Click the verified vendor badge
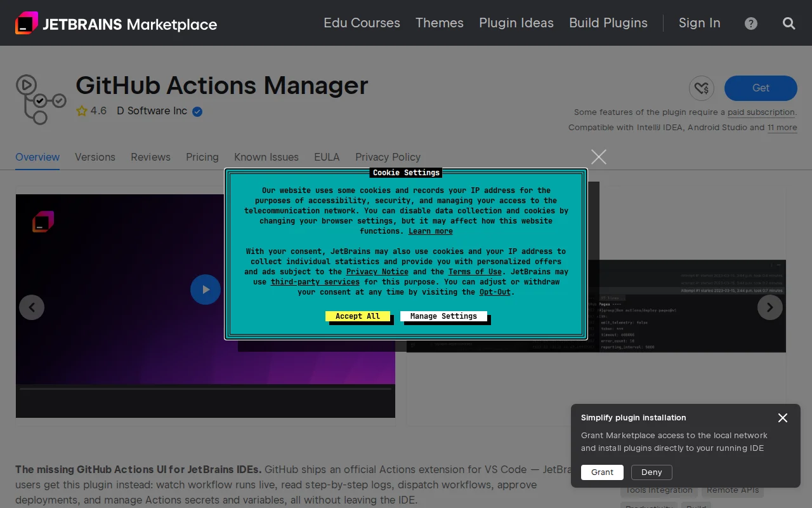The width and height of the screenshot is (812, 508). coord(197,112)
